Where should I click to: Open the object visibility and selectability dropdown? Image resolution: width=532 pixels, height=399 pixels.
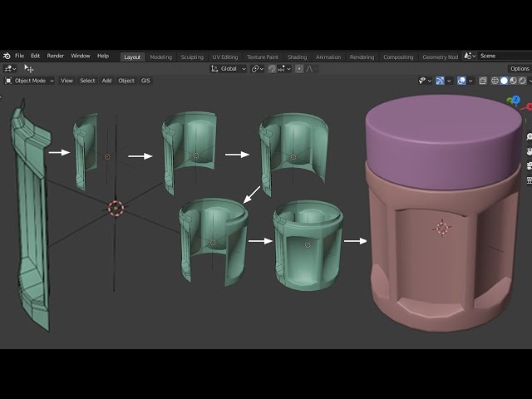425,81
